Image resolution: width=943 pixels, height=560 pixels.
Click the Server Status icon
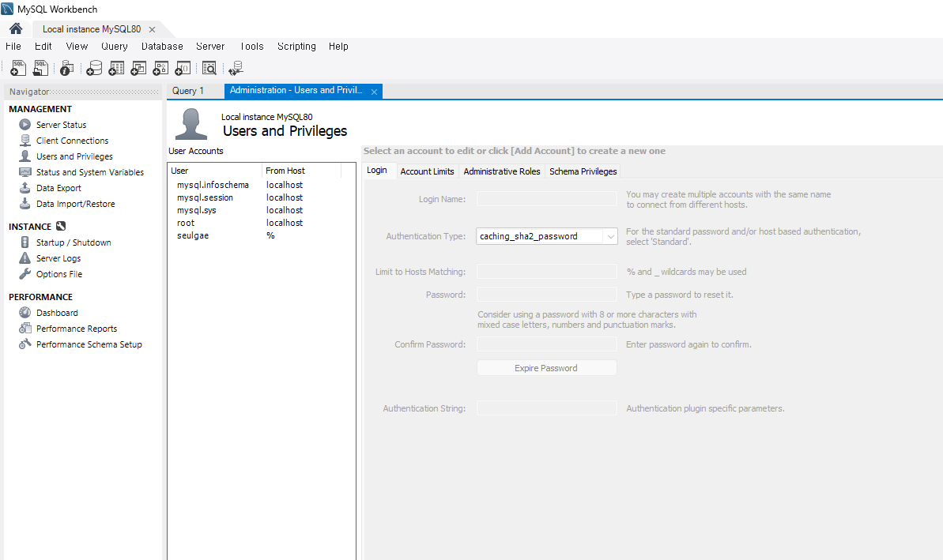point(25,124)
